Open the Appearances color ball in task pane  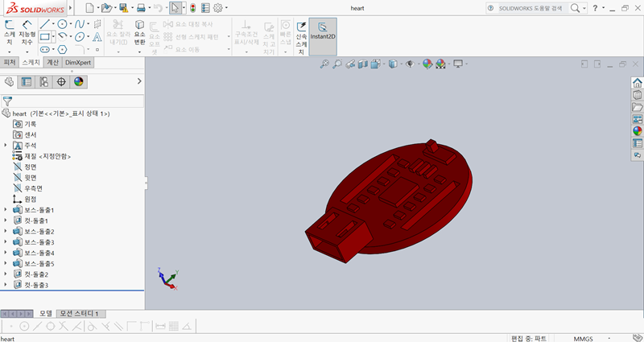637,131
